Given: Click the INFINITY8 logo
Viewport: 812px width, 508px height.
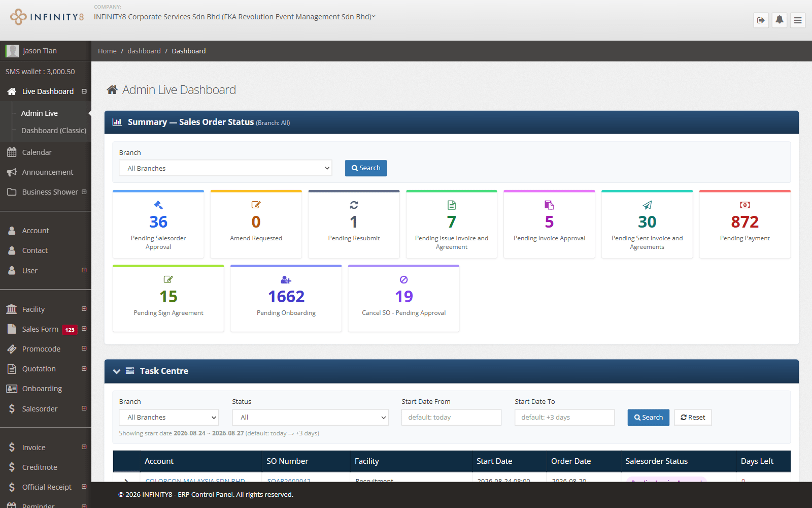Looking at the screenshot, I should tap(47, 17).
